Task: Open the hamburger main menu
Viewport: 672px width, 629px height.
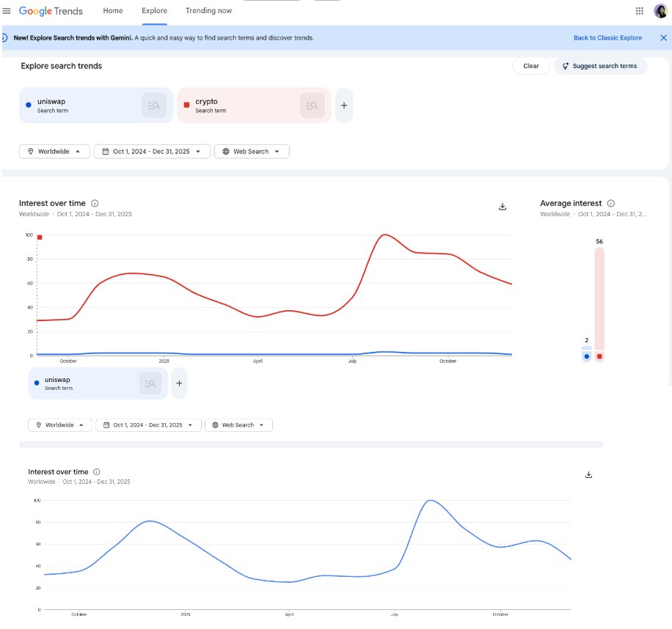Action: coord(7,11)
